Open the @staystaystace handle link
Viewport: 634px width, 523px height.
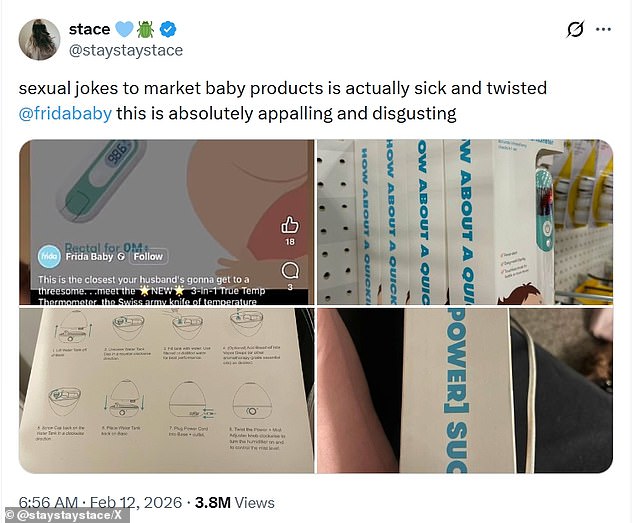125,50
